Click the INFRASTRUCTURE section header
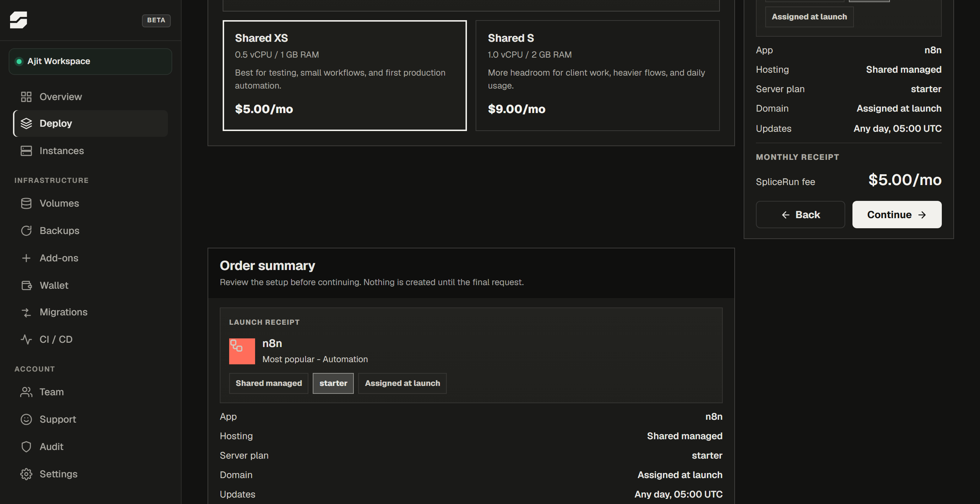This screenshot has width=980, height=504. pyautogui.click(x=52, y=180)
